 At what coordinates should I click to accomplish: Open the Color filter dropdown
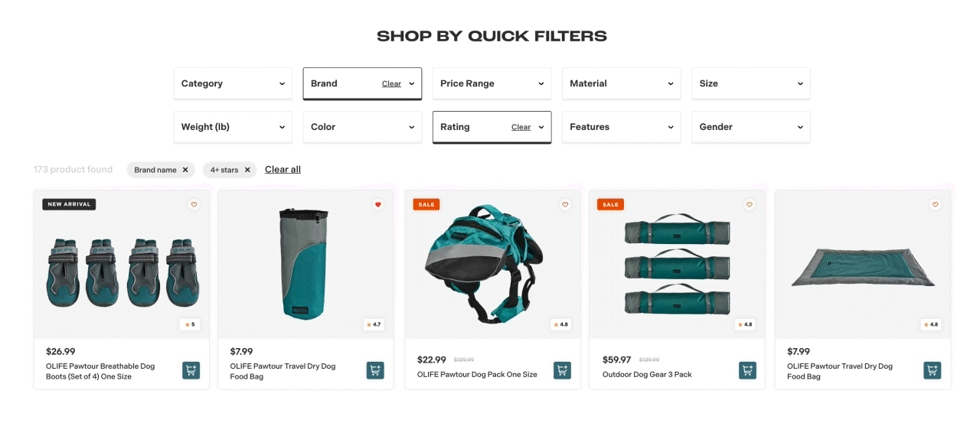(x=362, y=127)
